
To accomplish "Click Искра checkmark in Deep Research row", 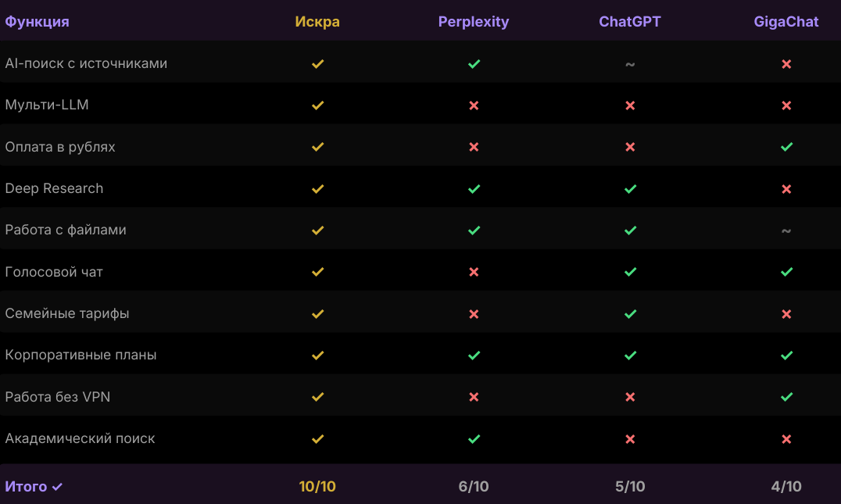I will pos(317,189).
